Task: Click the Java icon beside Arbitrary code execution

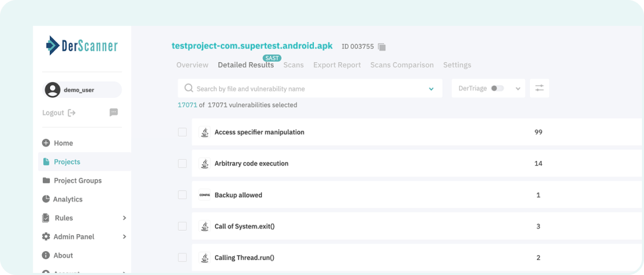Action: pyautogui.click(x=204, y=163)
